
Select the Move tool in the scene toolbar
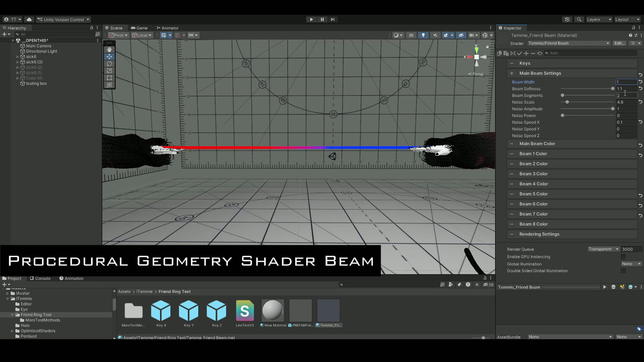coord(109,57)
